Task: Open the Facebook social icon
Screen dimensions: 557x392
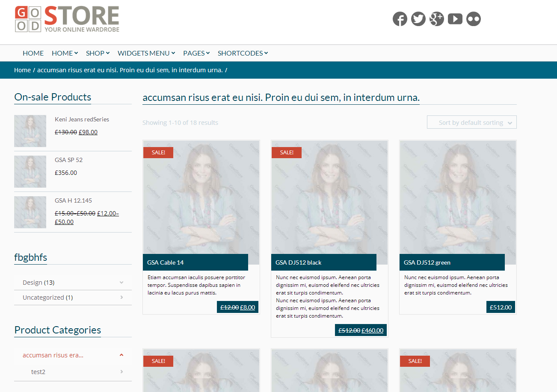Action: click(x=400, y=19)
